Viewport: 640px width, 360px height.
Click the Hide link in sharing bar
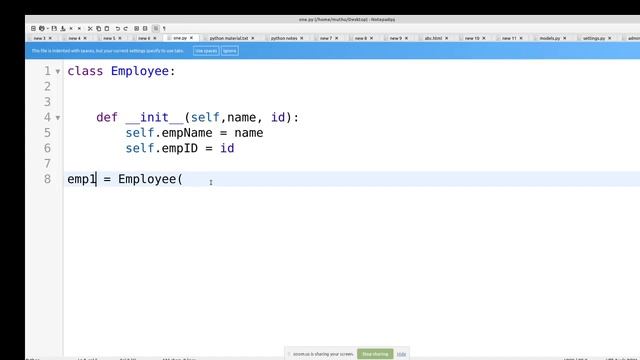(x=401, y=354)
